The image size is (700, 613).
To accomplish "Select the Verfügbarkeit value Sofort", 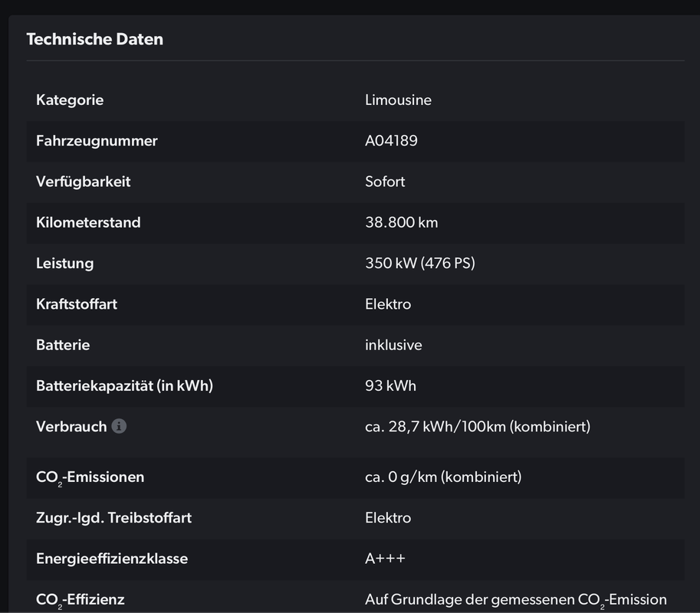I will 385,182.
